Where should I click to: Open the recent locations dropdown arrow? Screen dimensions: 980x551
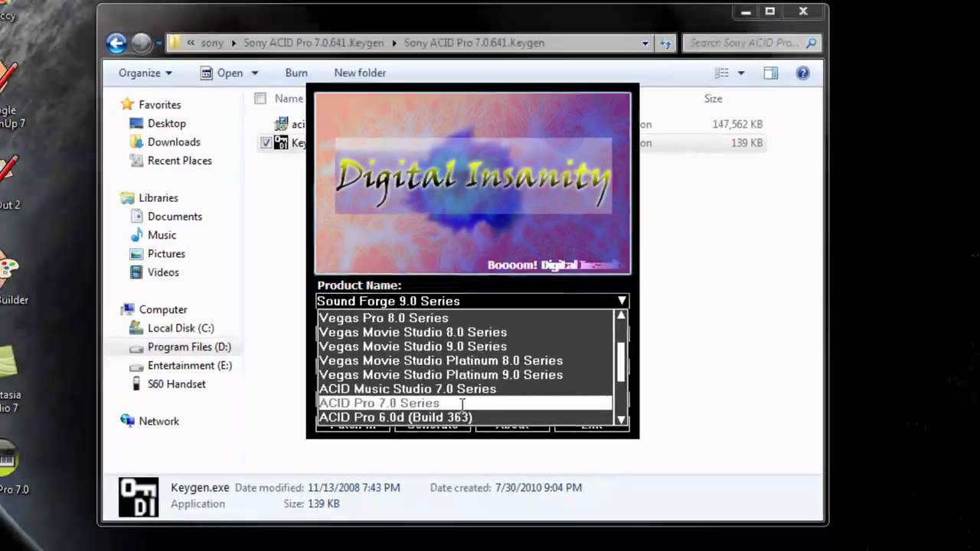158,44
